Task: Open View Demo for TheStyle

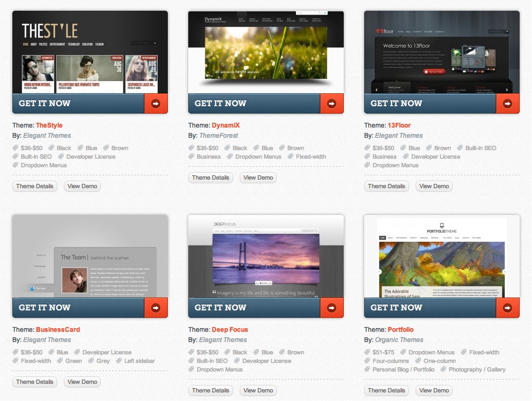Action: [82, 186]
